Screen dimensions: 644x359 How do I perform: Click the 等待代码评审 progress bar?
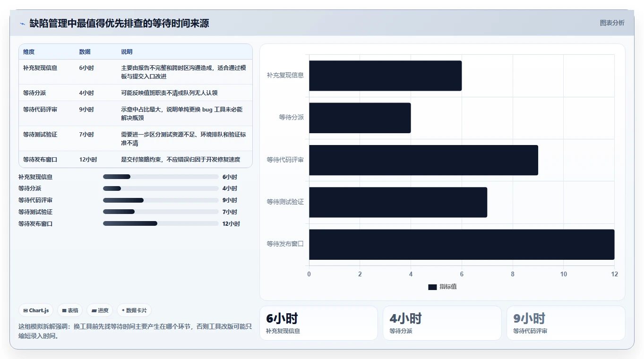[161, 200]
